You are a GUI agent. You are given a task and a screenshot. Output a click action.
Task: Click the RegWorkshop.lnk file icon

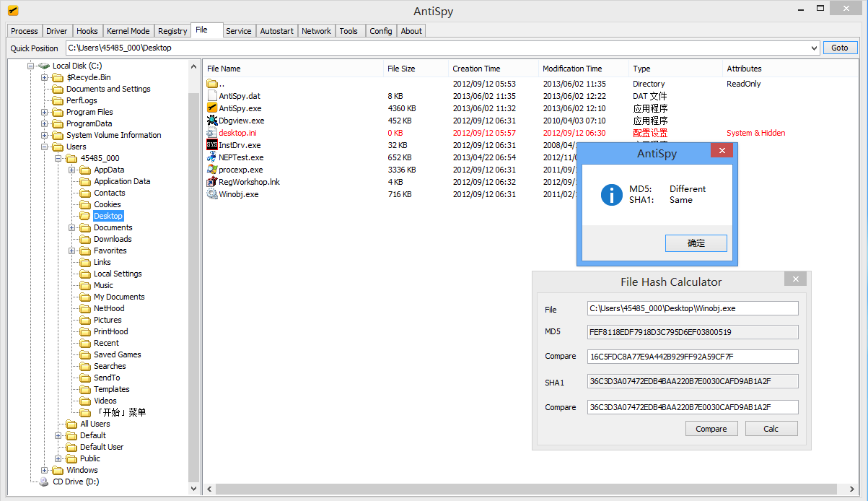(212, 182)
